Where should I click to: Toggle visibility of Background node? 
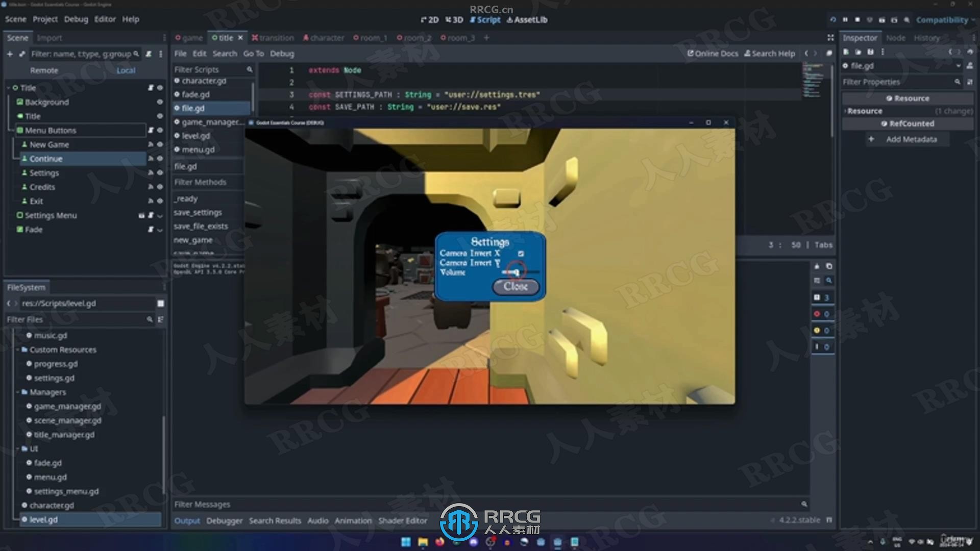(x=160, y=102)
